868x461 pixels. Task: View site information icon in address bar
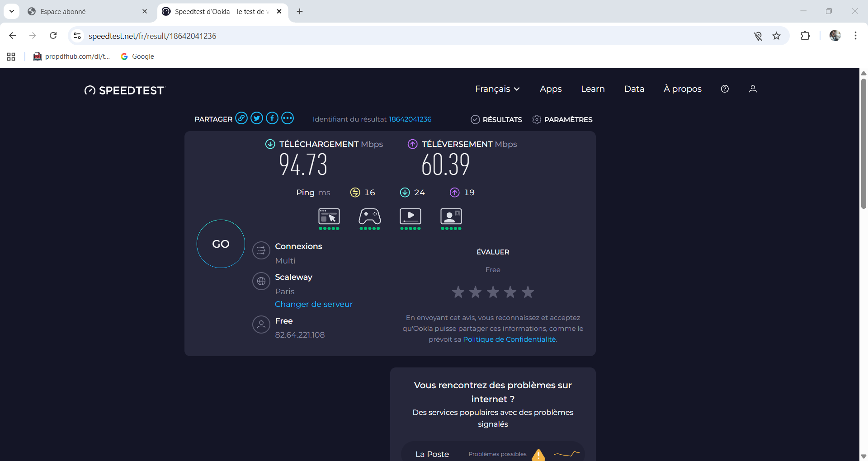pos(78,36)
